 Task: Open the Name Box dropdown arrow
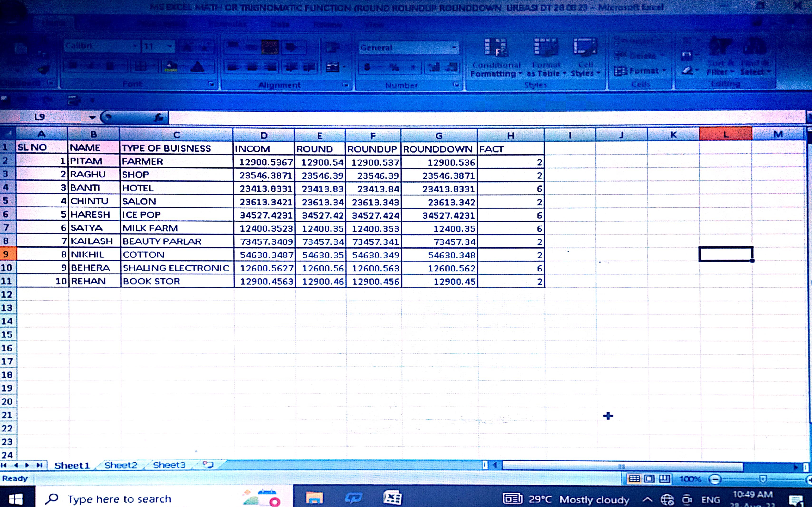point(92,117)
